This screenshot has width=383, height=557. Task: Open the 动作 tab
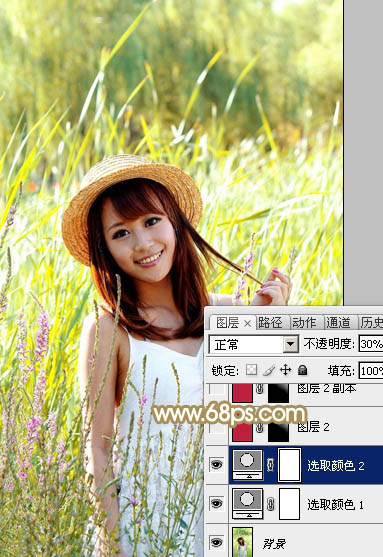pyautogui.click(x=304, y=323)
